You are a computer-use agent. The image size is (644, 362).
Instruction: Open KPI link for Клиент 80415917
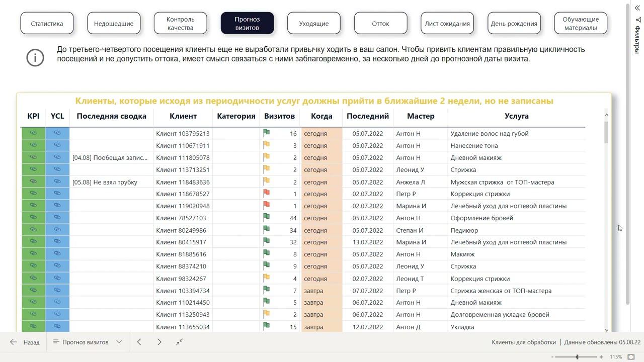click(33, 242)
